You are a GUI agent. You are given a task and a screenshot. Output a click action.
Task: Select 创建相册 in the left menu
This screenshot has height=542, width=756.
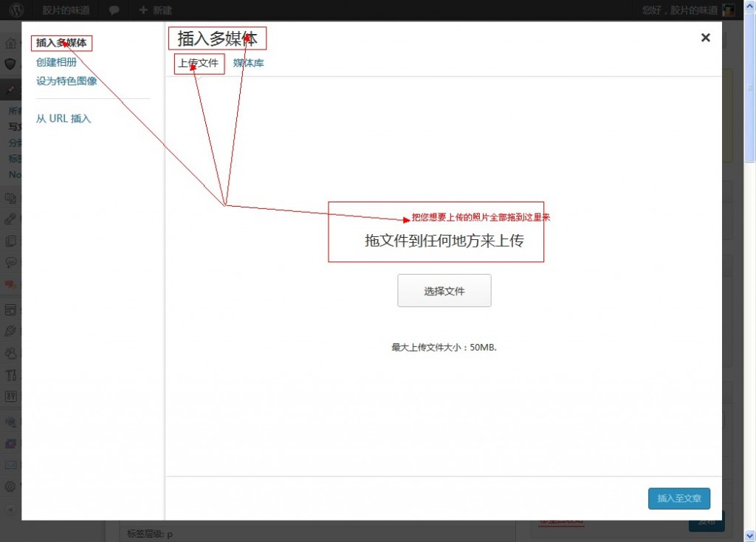click(x=56, y=62)
